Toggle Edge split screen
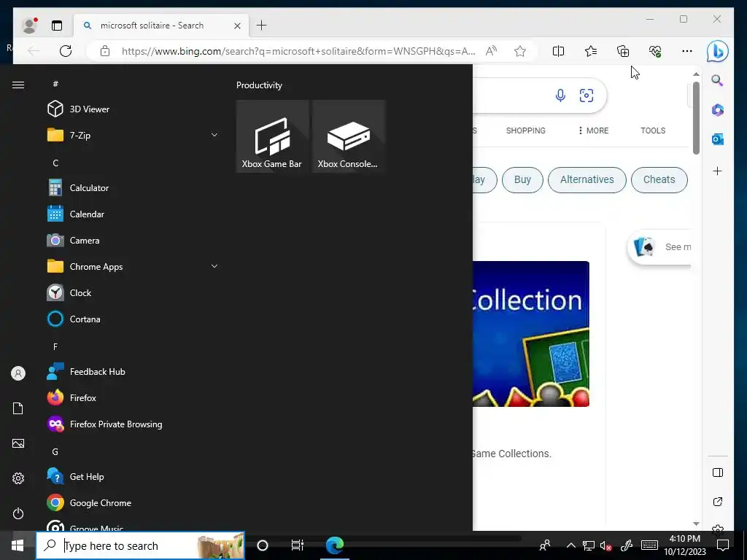This screenshot has width=747, height=560. pyautogui.click(x=558, y=51)
